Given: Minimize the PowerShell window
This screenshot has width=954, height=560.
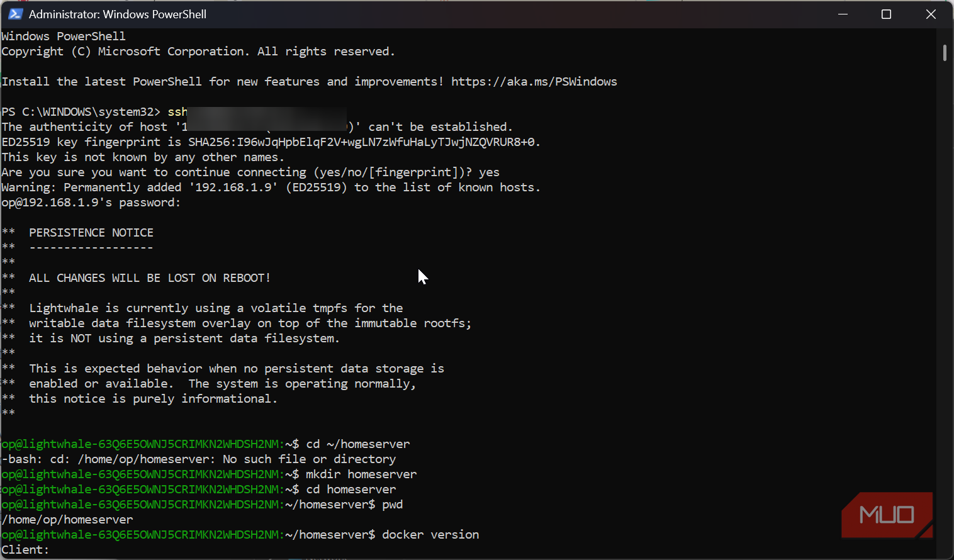Looking at the screenshot, I should [843, 14].
